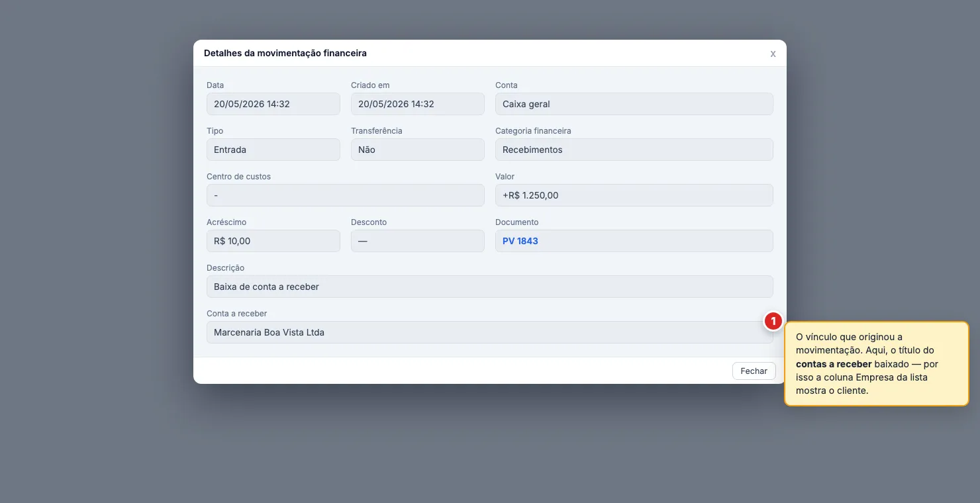Click the Acréscimo field R$ 10,00
This screenshot has height=503, width=980.
click(273, 241)
